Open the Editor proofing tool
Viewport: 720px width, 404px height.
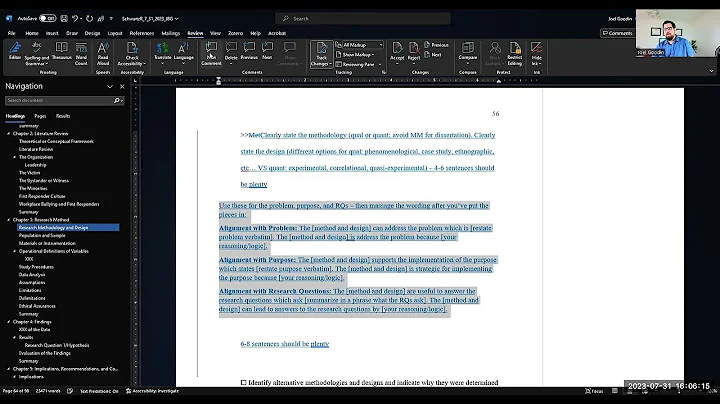(x=15, y=51)
